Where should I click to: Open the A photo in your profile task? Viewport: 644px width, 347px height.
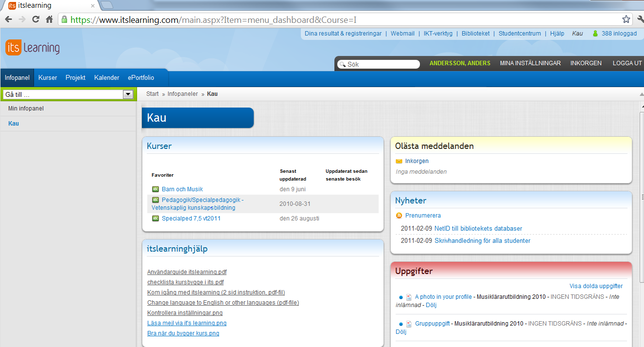pyautogui.click(x=443, y=297)
